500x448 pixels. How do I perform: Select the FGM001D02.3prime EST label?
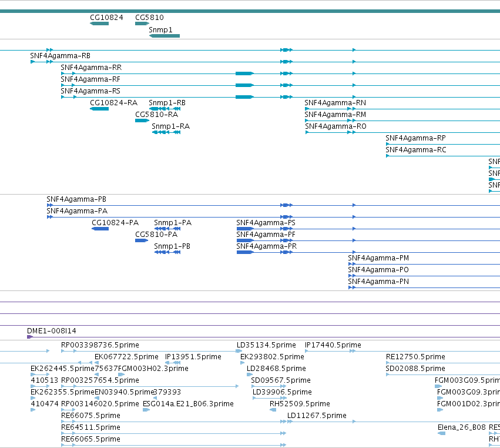click(x=468, y=404)
